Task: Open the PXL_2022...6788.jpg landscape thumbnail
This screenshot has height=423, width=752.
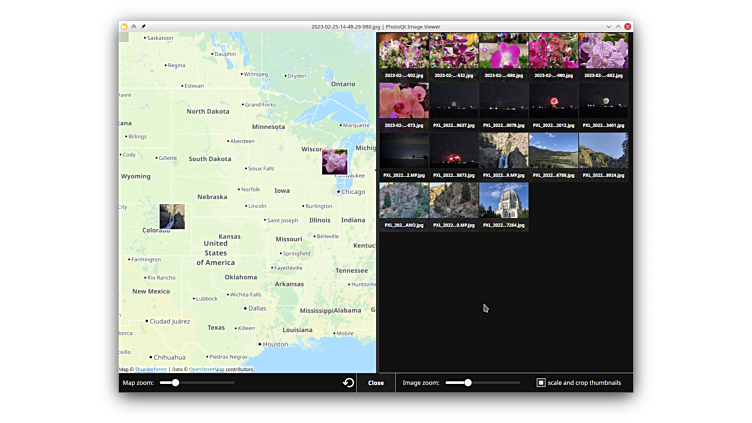Action: (553, 151)
